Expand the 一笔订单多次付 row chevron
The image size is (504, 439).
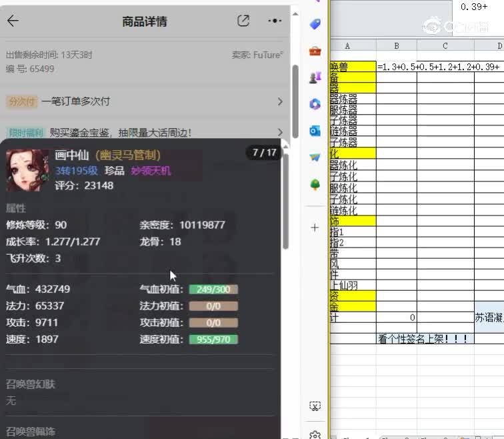280,101
